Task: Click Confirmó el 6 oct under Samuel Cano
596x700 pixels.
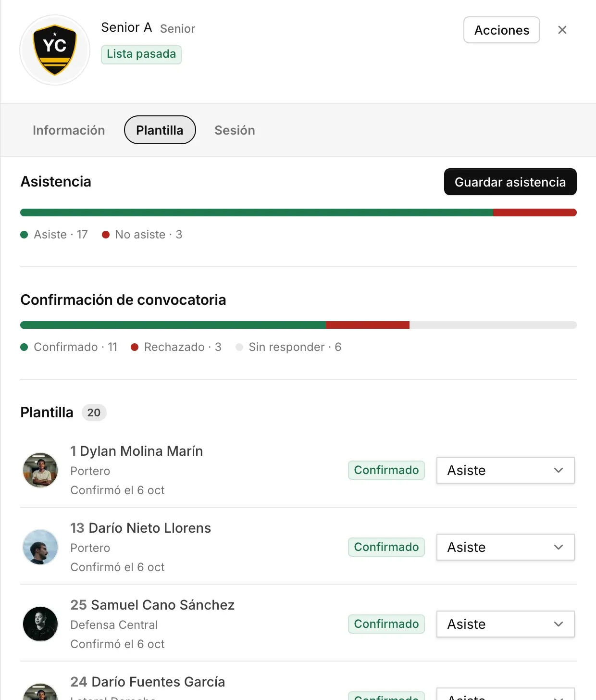Action: tap(117, 644)
